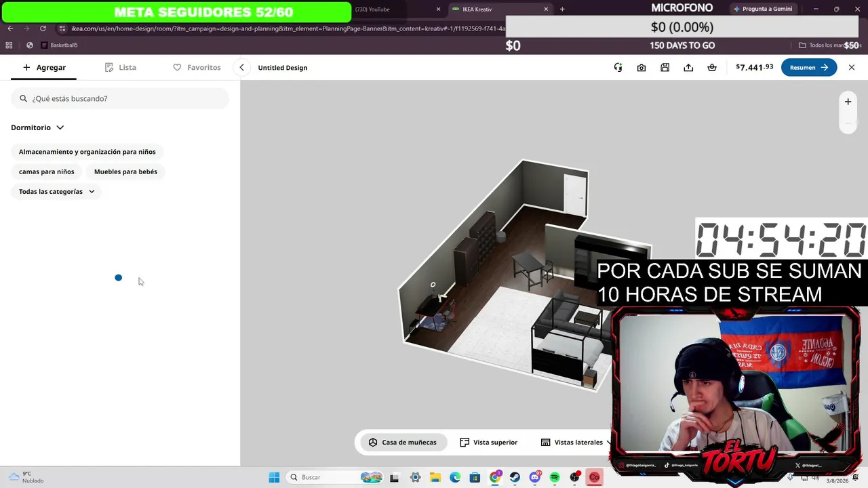Select Almacenamiento y organización para niños category

87,152
